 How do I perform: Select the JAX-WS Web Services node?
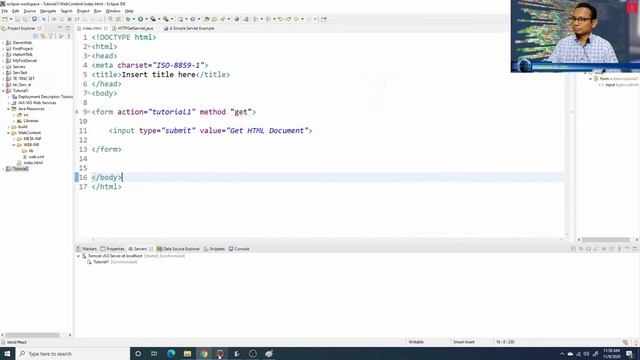click(37, 103)
